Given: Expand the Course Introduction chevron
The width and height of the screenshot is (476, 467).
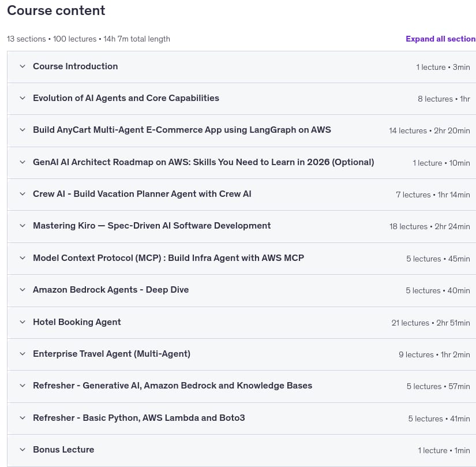Looking at the screenshot, I should 23,66.
